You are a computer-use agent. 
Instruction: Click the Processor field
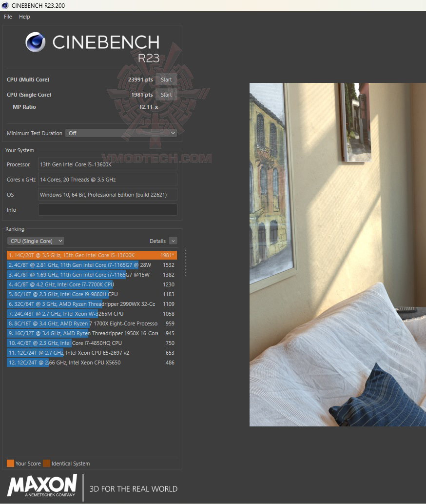pyautogui.click(x=108, y=164)
